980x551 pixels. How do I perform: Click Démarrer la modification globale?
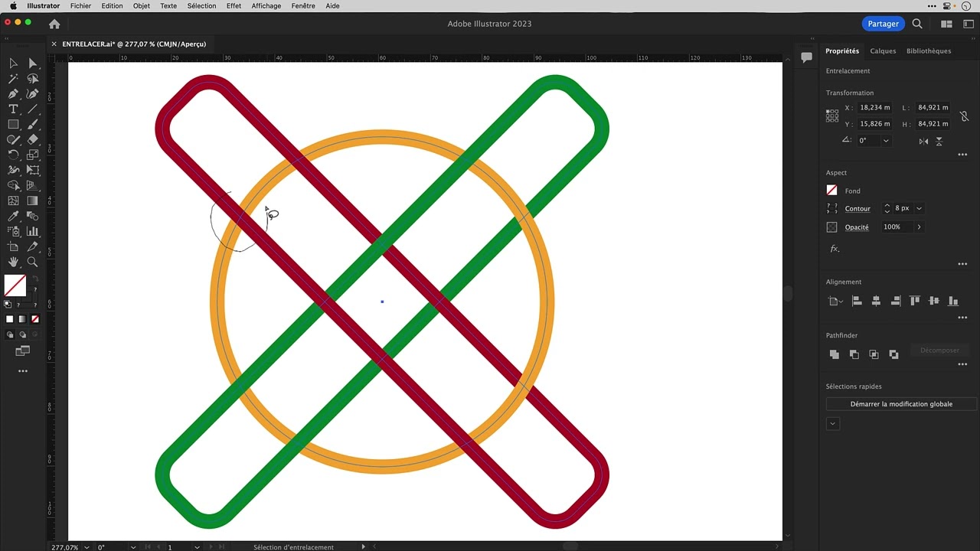click(x=901, y=404)
